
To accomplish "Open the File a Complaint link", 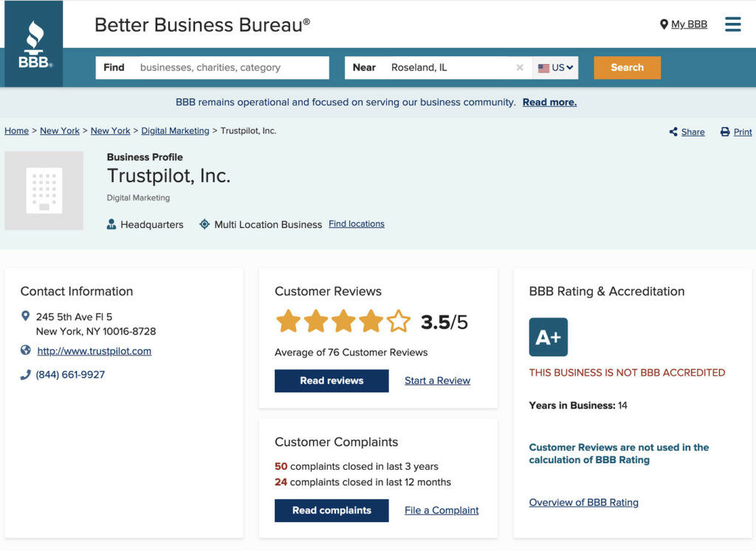I will point(441,510).
